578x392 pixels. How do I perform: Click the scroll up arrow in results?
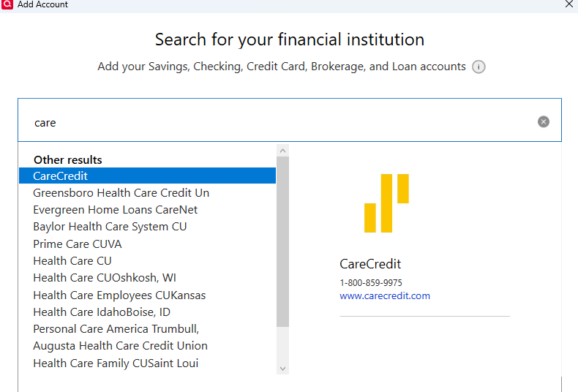tap(282, 151)
